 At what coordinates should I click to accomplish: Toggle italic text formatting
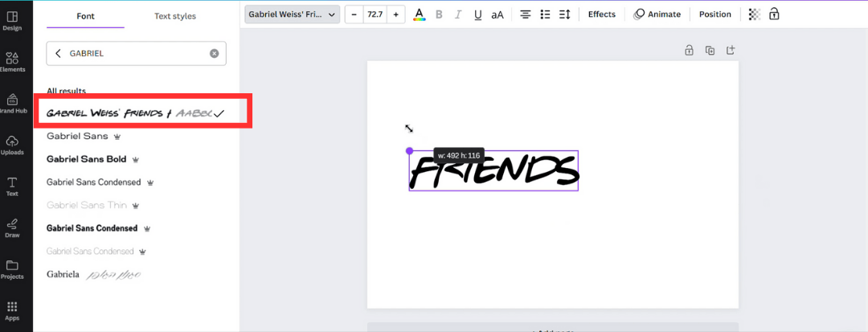coord(458,14)
